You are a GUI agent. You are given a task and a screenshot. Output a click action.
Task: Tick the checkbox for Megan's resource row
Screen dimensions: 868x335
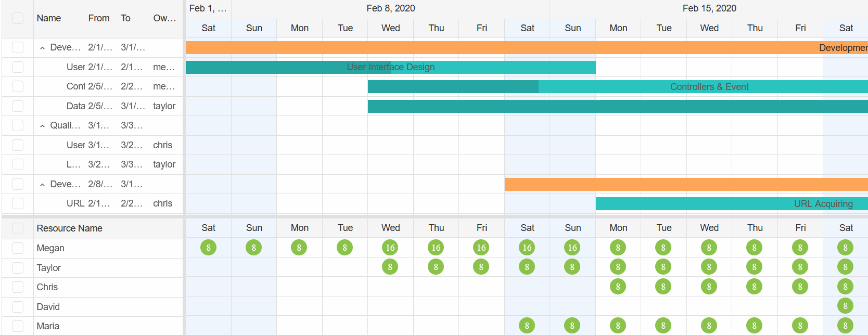18,248
